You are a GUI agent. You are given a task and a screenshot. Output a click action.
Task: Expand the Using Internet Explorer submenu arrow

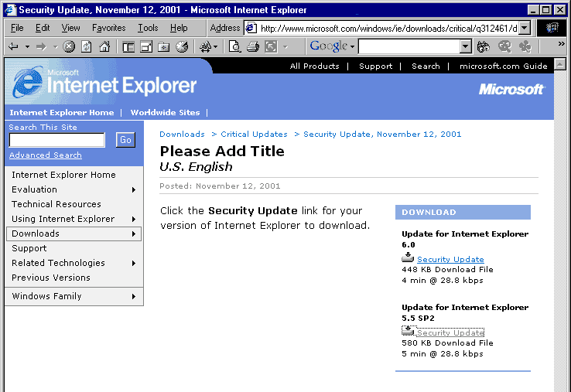(x=134, y=219)
